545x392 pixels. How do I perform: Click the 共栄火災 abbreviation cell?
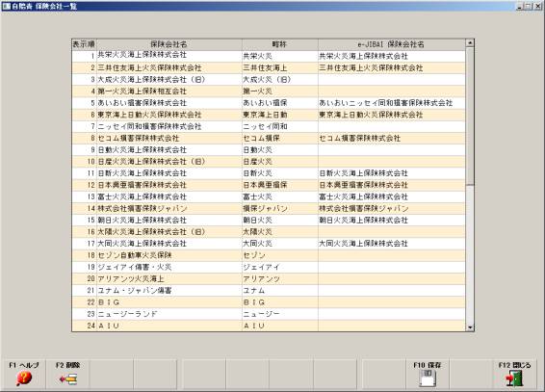pyautogui.click(x=280, y=56)
